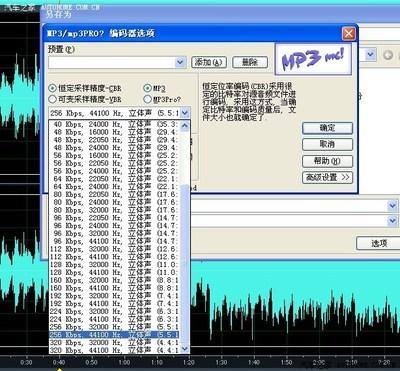Select 48 Kbps, 22050 Hz option

coord(114,140)
